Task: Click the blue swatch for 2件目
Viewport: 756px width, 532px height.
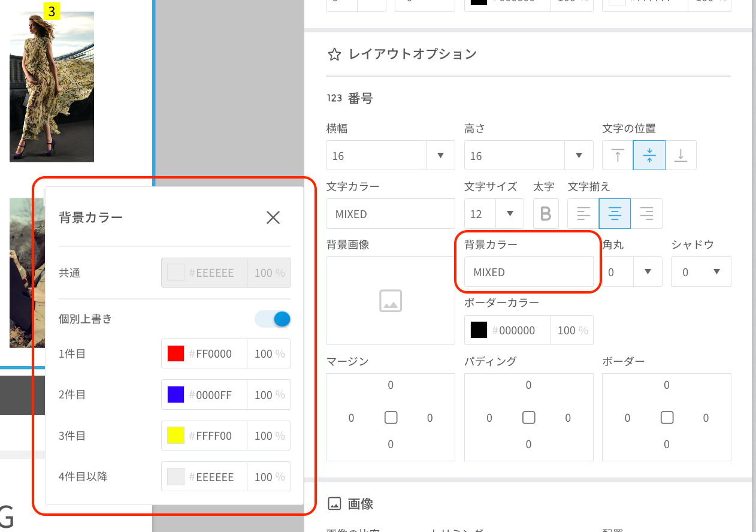Action: click(176, 395)
